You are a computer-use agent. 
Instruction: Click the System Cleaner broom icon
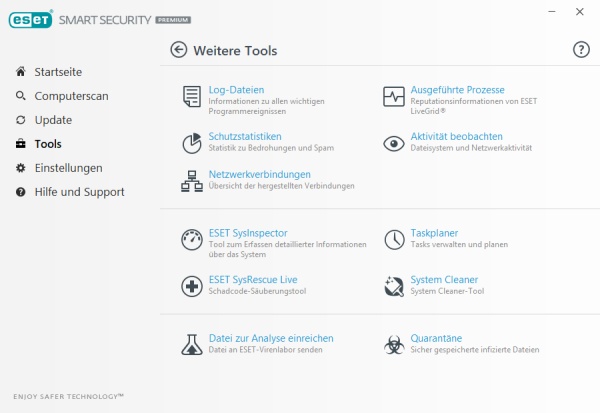point(394,286)
